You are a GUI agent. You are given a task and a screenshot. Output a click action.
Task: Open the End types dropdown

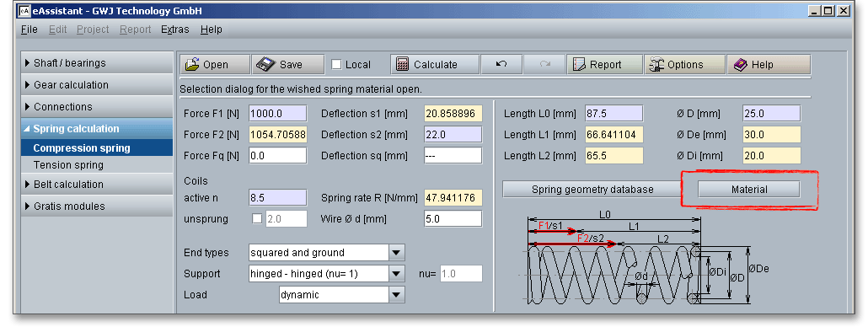tap(396, 253)
